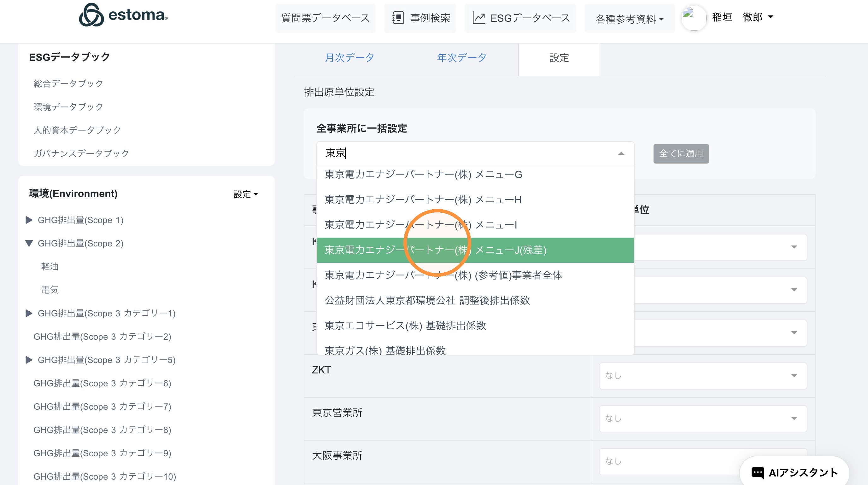Switch to the 年次データ tab
Viewport: 868px width, 485px height.
coord(462,58)
